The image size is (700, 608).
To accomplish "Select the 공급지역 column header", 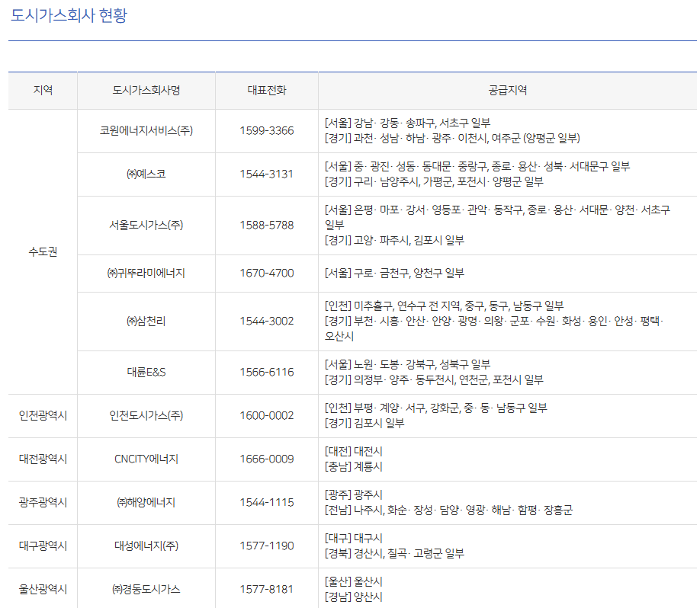I will [x=507, y=90].
